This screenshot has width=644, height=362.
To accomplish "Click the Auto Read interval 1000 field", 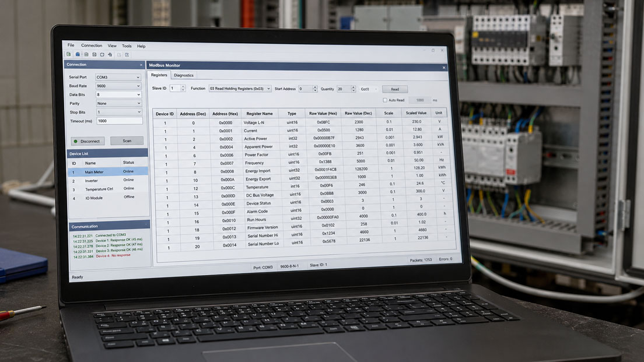I will 419,100.
